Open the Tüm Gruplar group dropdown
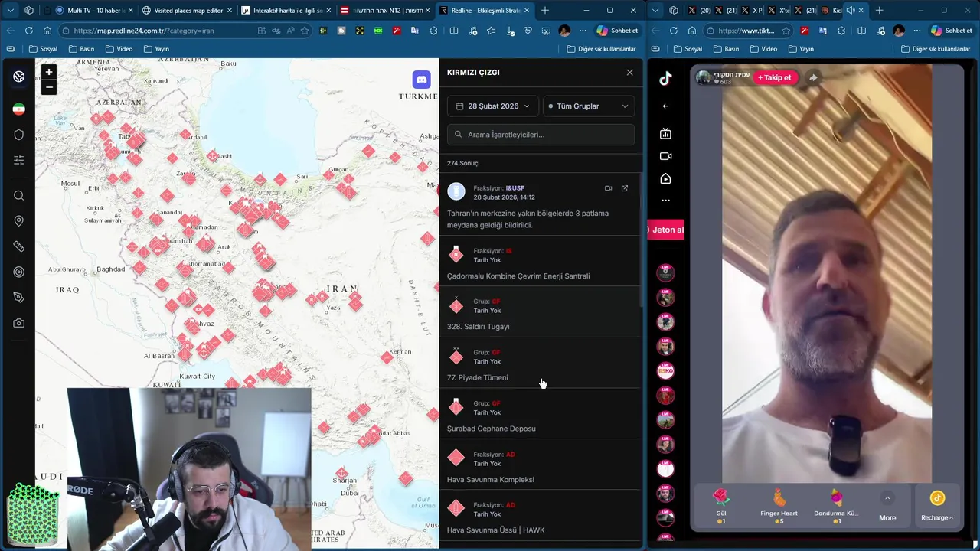Viewport: 980px width, 551px height. [x=589, y=106]
